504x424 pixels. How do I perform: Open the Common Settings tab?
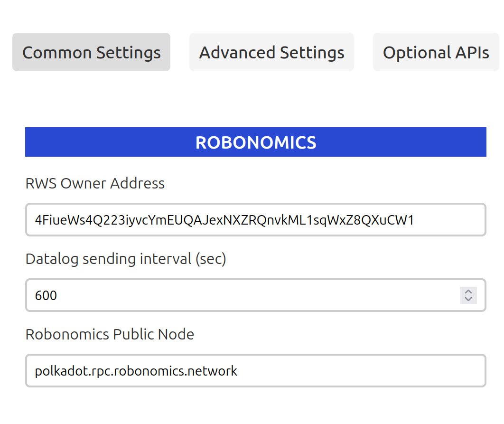pos(91,52)
